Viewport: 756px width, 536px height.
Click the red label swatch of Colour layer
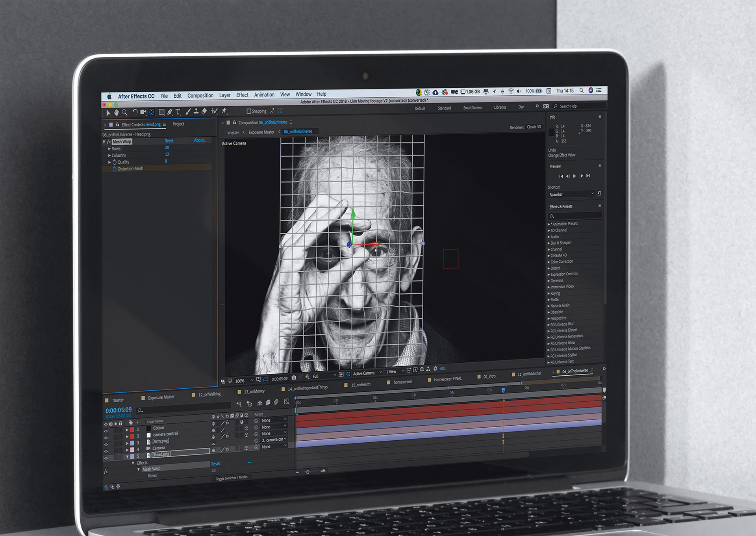coord(132,429)
